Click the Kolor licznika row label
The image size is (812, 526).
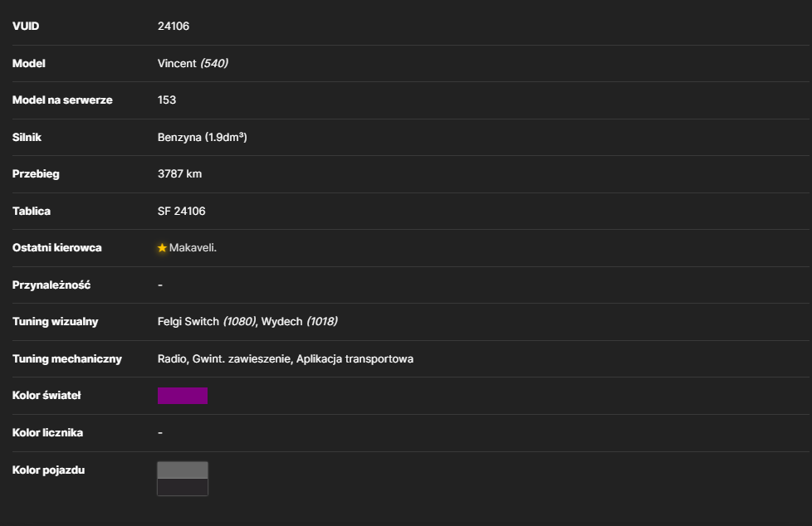tap(47, 433)
